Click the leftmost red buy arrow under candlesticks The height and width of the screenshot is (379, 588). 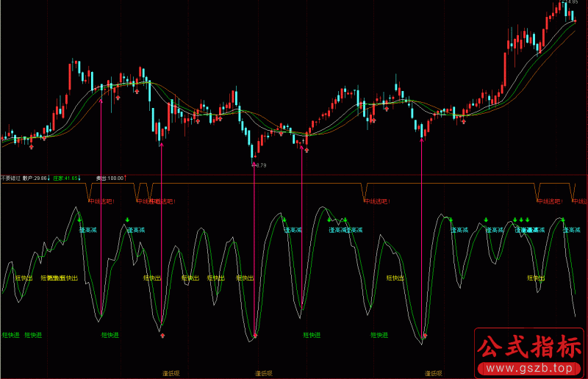tap(31, 147)
